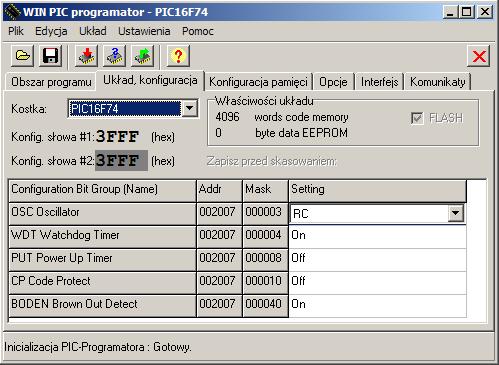Toggle the FLASH checkbox
The width and height of the screenshot is (499, 365).
(417, 118)
